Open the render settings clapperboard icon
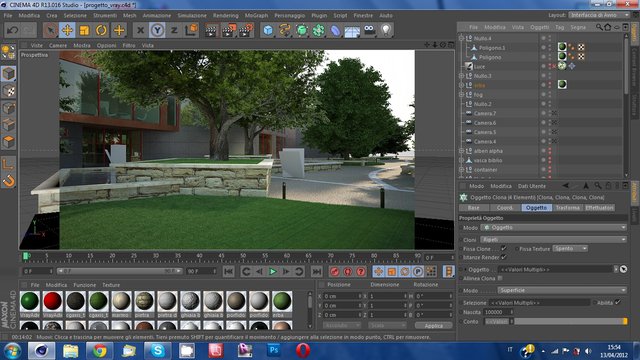This screenshot has height=360, width=640. pyautogui.click(x=246, y=30)
